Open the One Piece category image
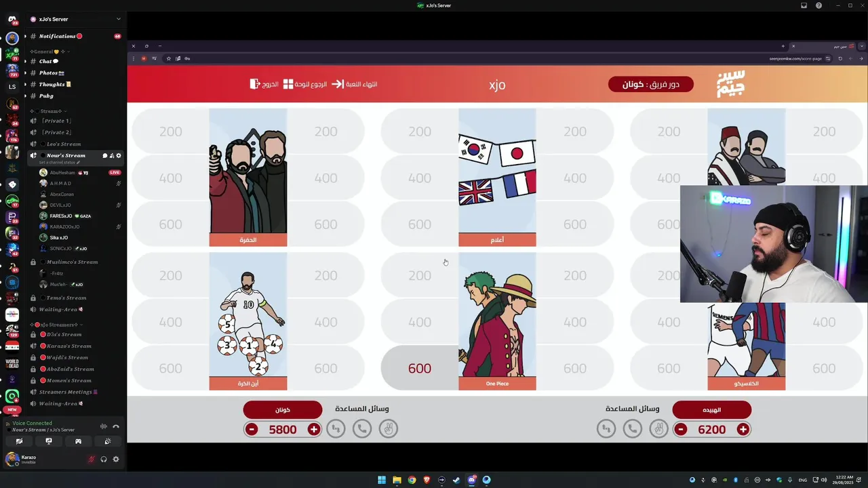 (497, 315)
